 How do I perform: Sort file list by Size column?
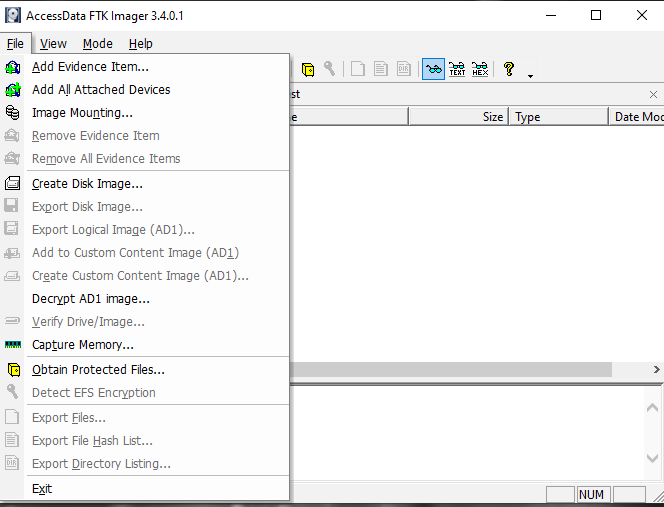pyautogui.click(x=459, y=116)
